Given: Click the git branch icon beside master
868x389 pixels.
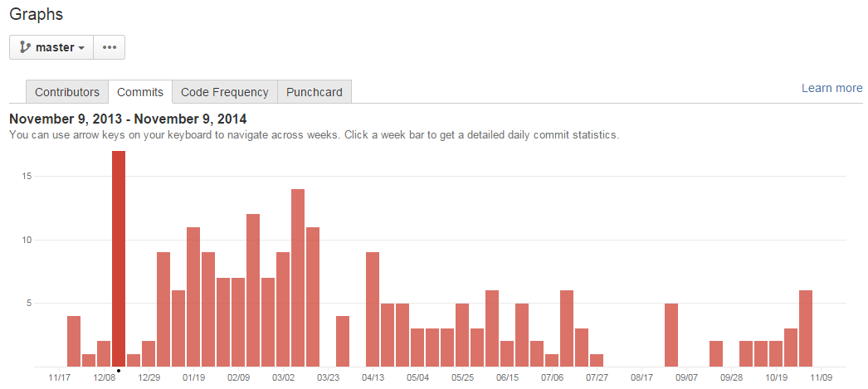Looking at the screenshot, I should [x=25, y=47].
